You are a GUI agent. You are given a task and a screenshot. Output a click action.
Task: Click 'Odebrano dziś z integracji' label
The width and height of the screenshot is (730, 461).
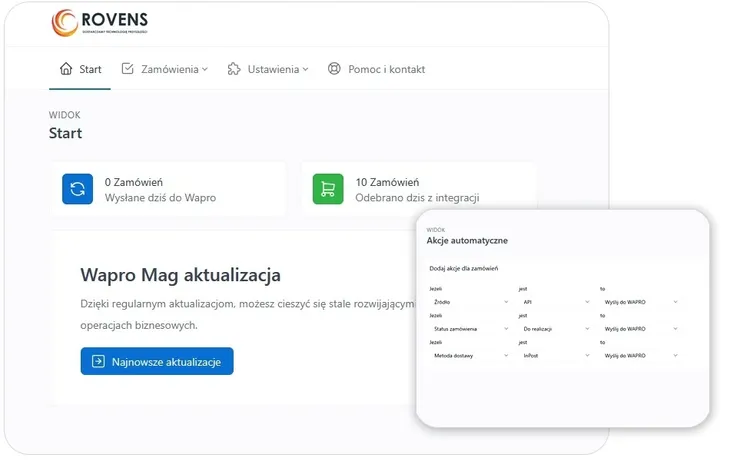click(417, 198)
